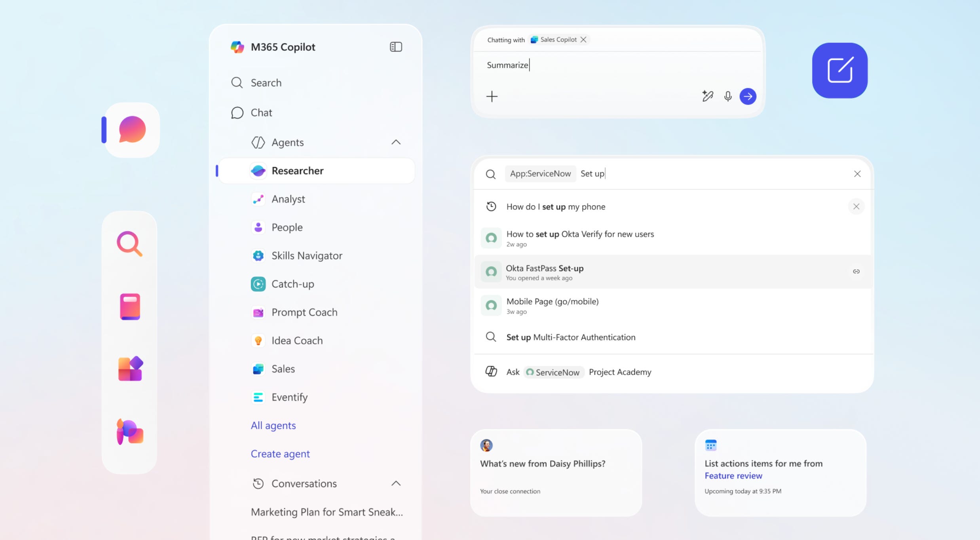Click into the Summarize prompt text box
The height and width of the screenshot is (540, 980).
click(617, 65)
